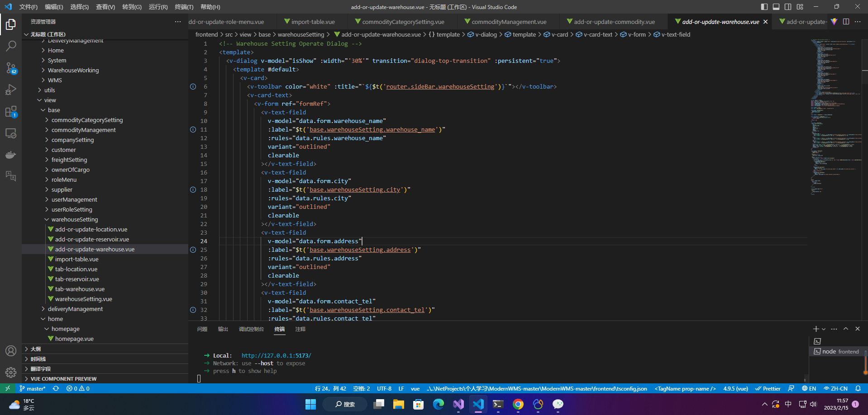Click the new terminal plus icon
Image resolution: width=868 pixels, height=415 pixels.
coord(816,329)
